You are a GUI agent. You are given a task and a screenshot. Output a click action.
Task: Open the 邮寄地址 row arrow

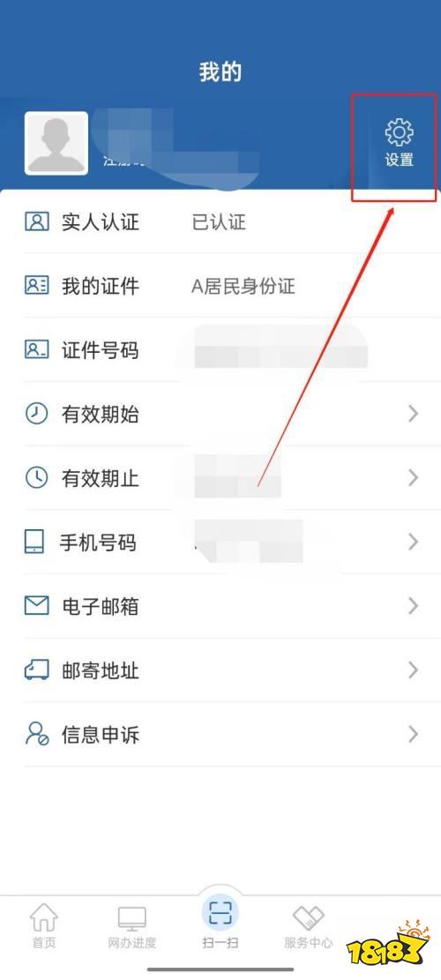click(x=413, y=670)
